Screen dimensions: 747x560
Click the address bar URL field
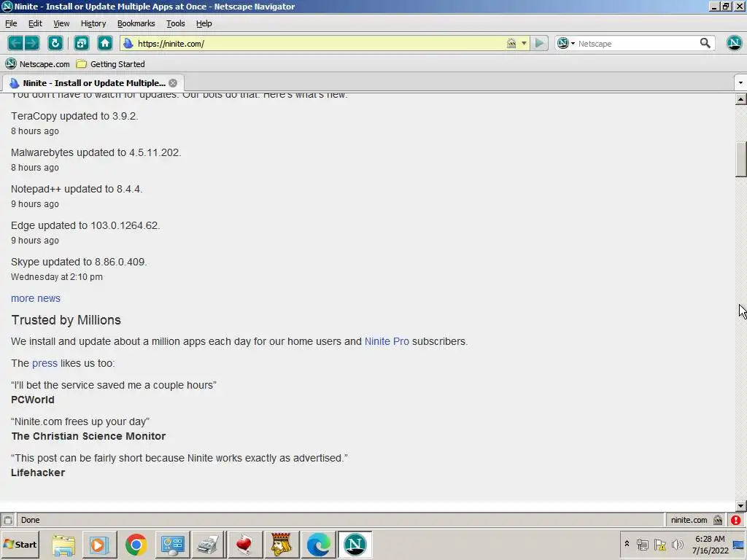[320, 43]
